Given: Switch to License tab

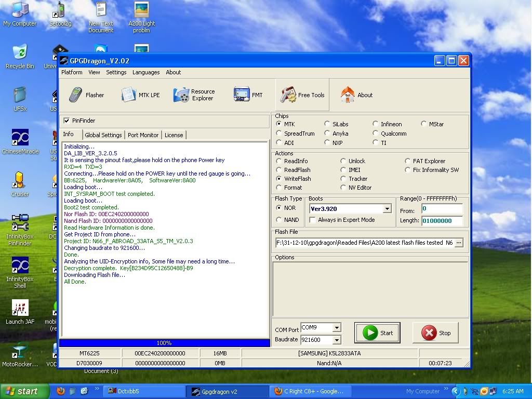Looking at the screenshot, I should click(174, 135).
